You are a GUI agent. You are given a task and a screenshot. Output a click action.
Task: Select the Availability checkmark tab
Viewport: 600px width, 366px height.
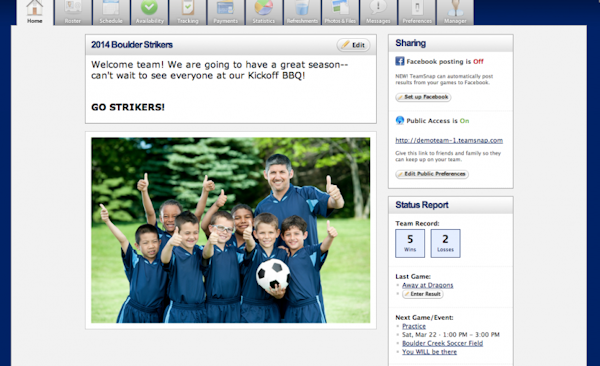[149, 12]
